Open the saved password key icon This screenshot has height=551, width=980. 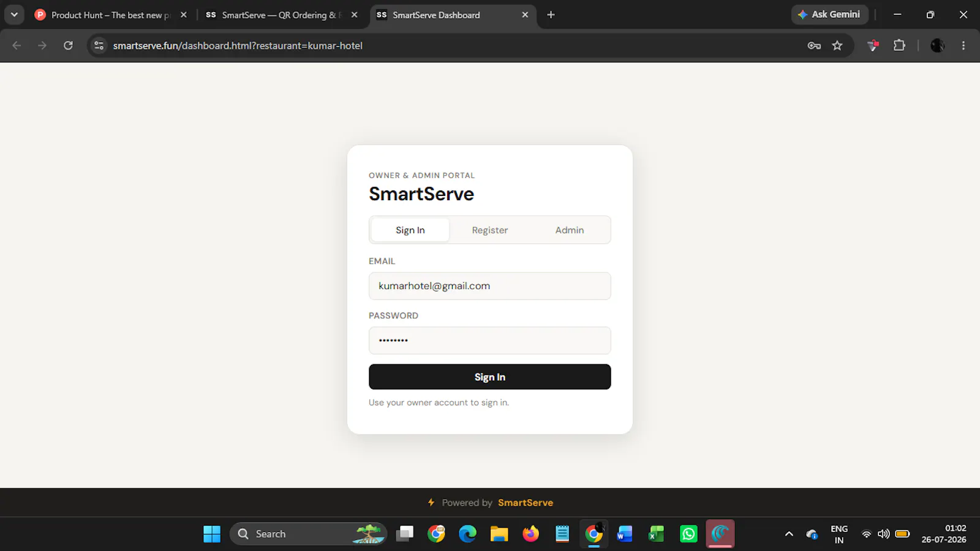[x=814, y=45]
